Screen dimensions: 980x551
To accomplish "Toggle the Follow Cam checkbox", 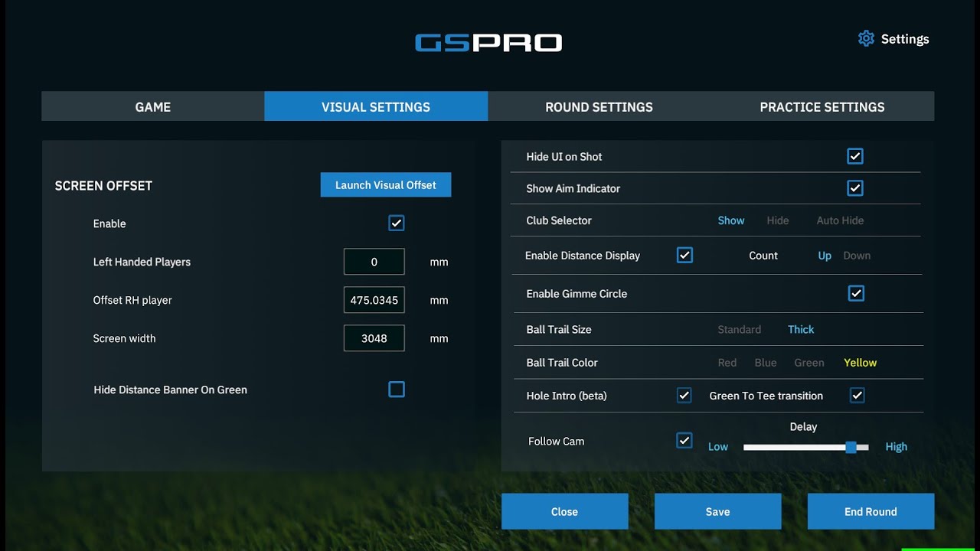I will pos(684,440).
